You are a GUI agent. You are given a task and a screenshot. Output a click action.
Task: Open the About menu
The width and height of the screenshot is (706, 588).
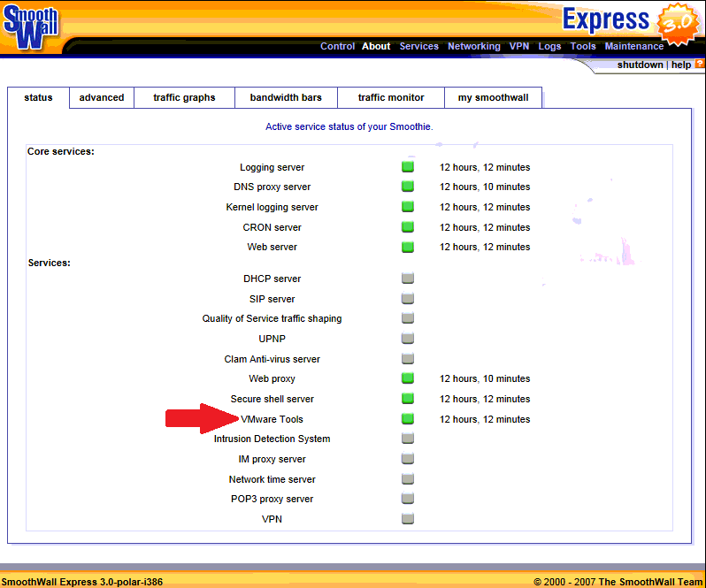coord(376,46)
